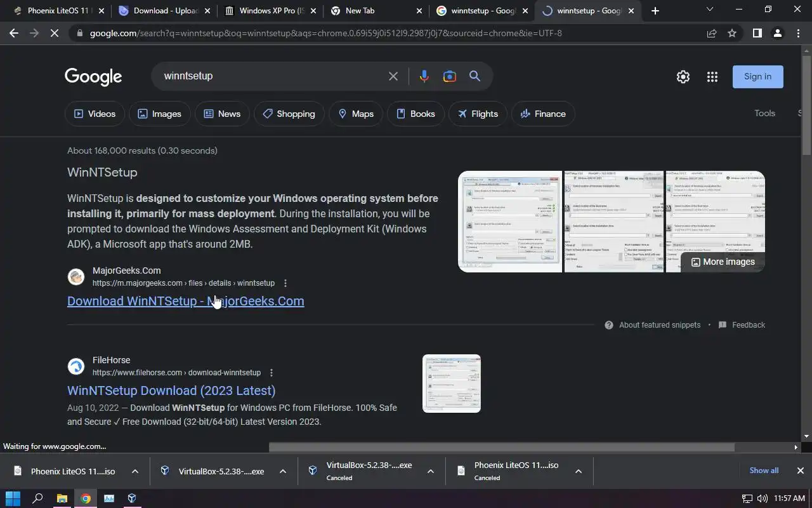Filter results by Maps
This screenshot has height=508, width=812.
356,114
